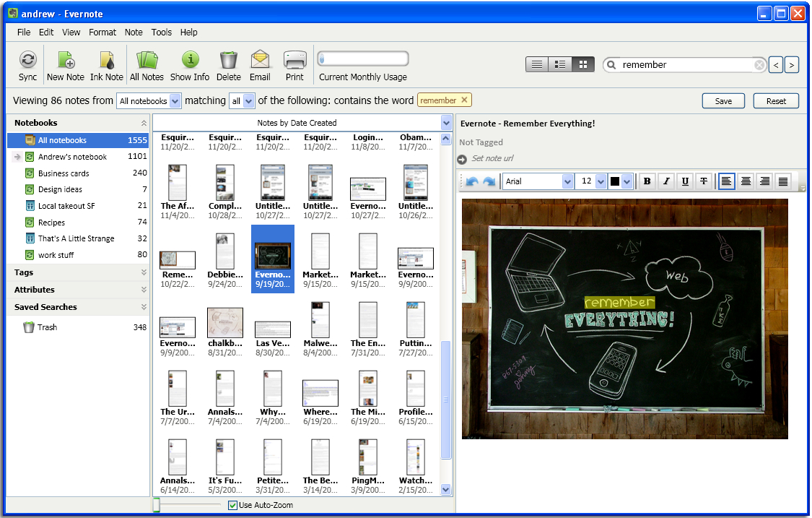Switch to list view mode
This screenshot has height=518, width=812.
(537, 64)
